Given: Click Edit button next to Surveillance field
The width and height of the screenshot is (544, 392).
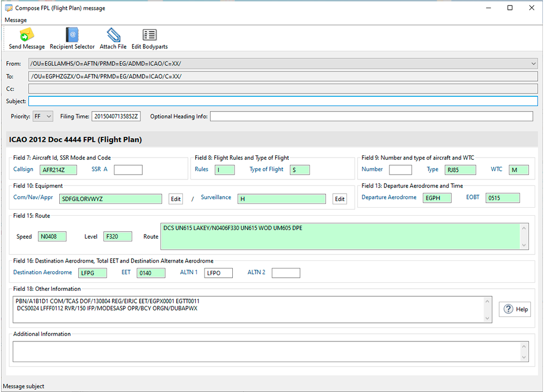Looking at the screenshot, I should tap(339, 199).
